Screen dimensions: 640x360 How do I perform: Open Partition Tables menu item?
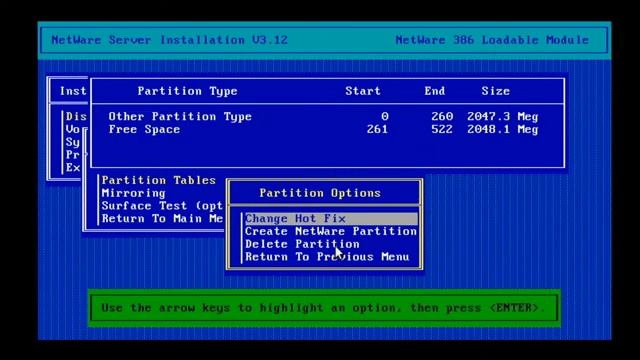pos(158,180)
